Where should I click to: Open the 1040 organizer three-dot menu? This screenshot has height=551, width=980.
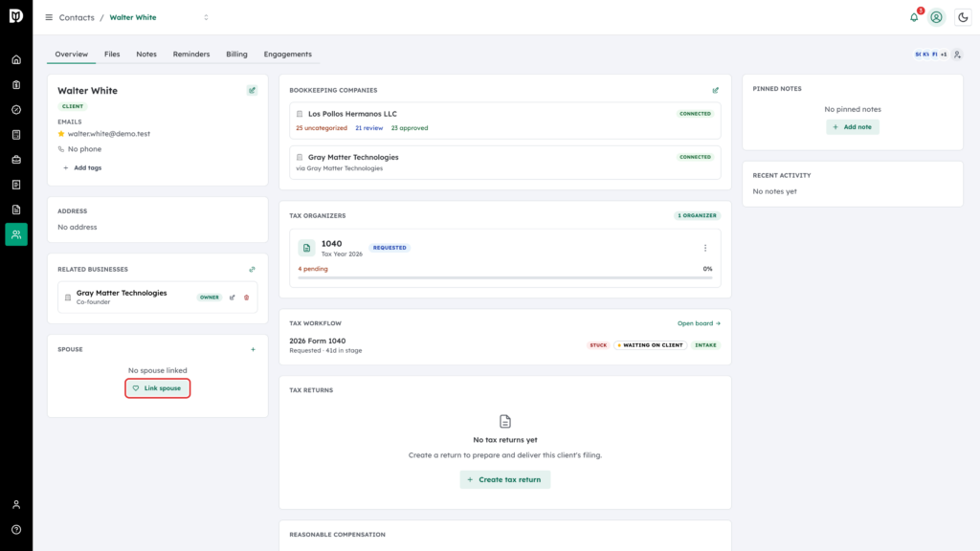705,248
